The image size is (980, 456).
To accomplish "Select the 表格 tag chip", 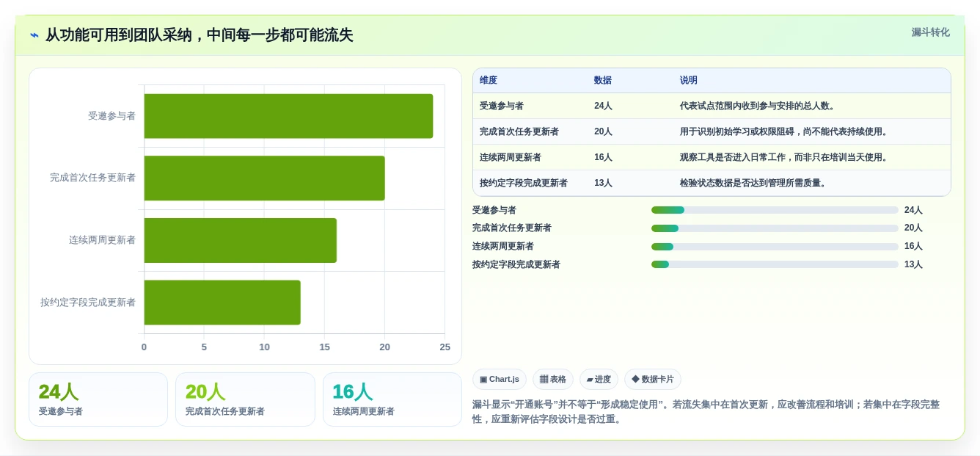I will [553, 380].
